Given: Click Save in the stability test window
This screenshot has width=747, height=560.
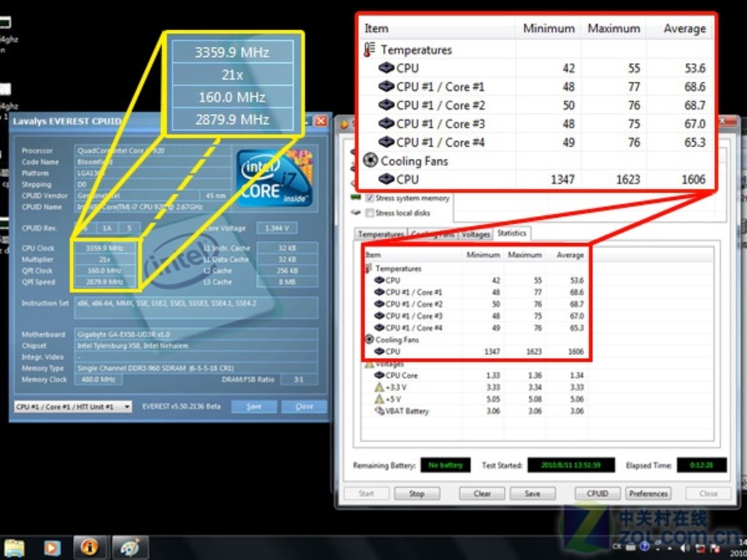Looking at the screenshot, I should coord(532,493).
